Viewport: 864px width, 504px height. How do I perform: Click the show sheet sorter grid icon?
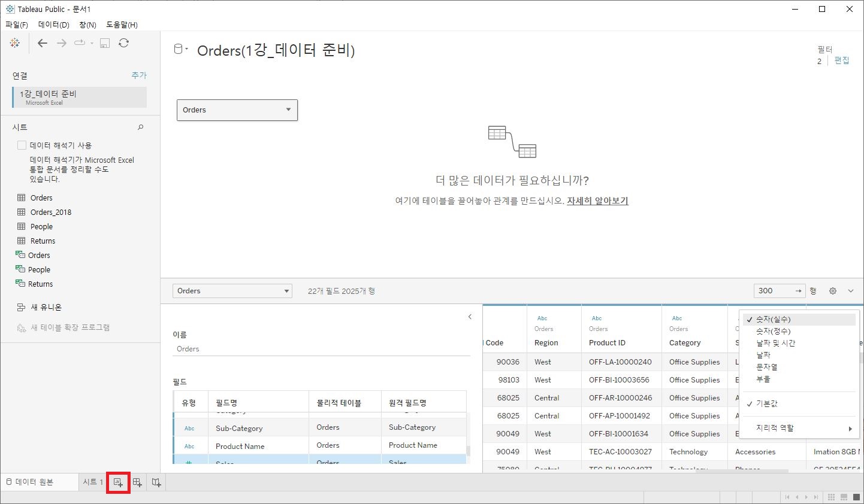point(831,497)
